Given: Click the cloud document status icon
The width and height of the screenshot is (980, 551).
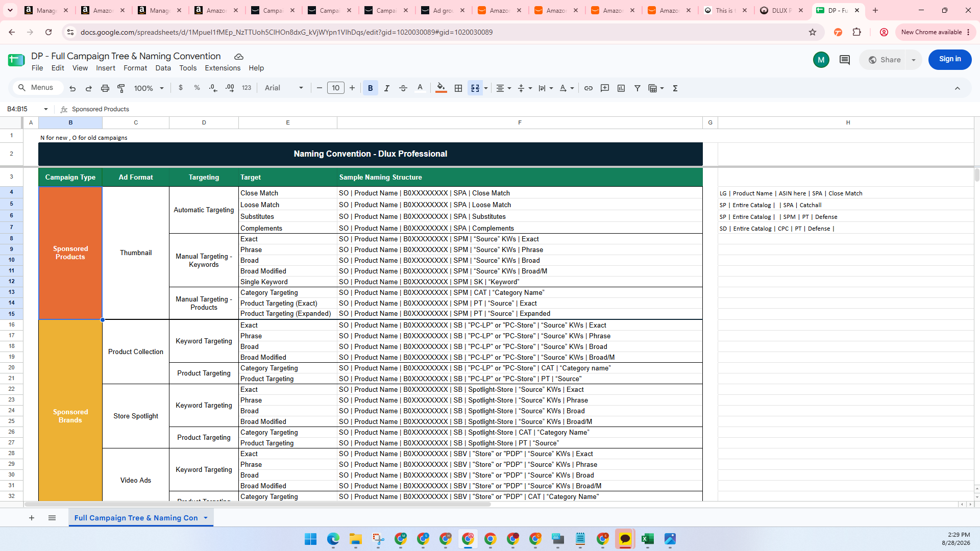Looking at the screenshot, I should tap(239, 57).
